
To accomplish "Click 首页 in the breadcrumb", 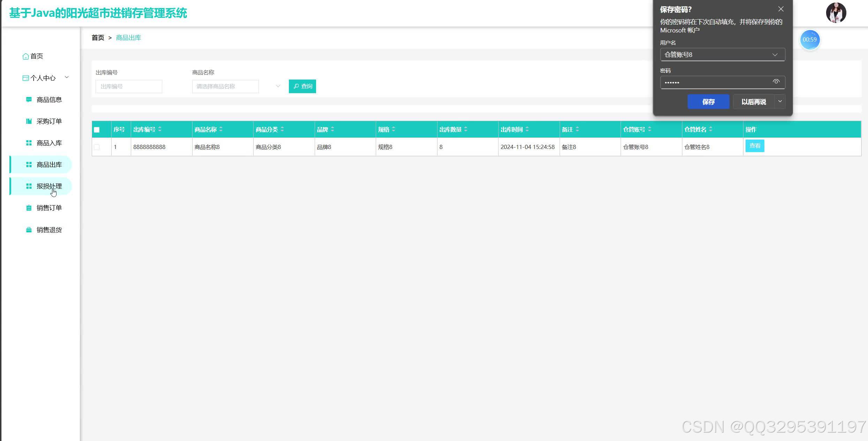I will click(x=98, y=38).
